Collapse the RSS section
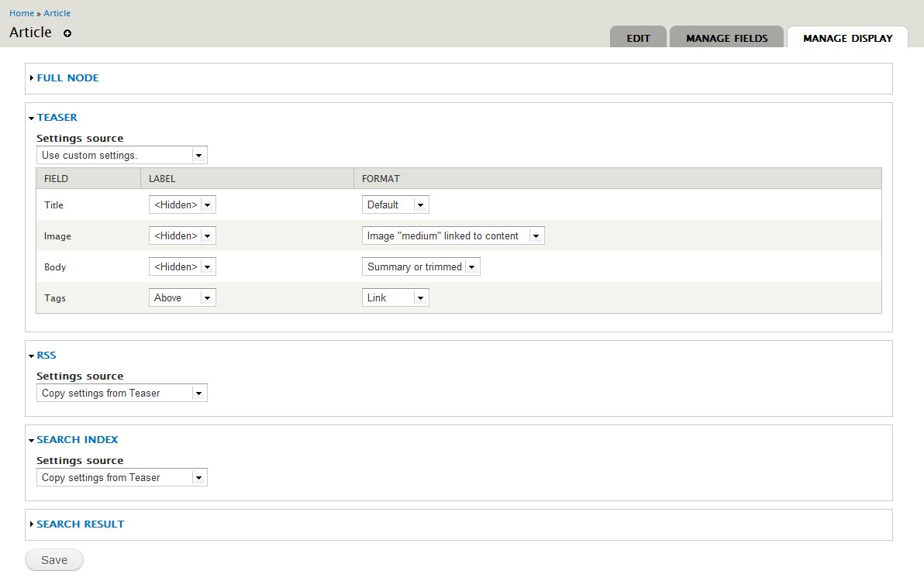The width and height of the screenshot is (924, 581). [x=47, y=355]
